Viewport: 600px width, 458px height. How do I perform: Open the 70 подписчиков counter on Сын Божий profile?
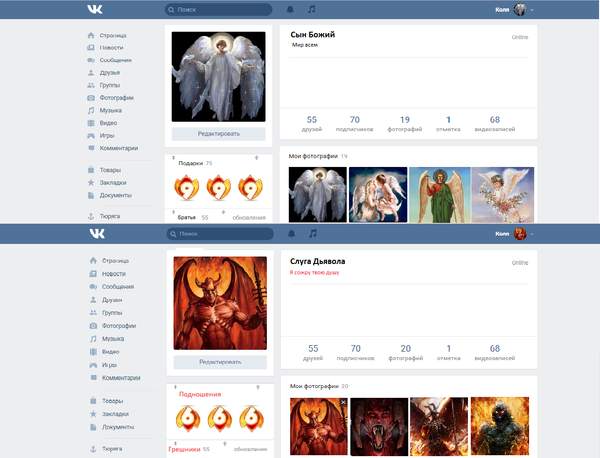coord(355,124)
